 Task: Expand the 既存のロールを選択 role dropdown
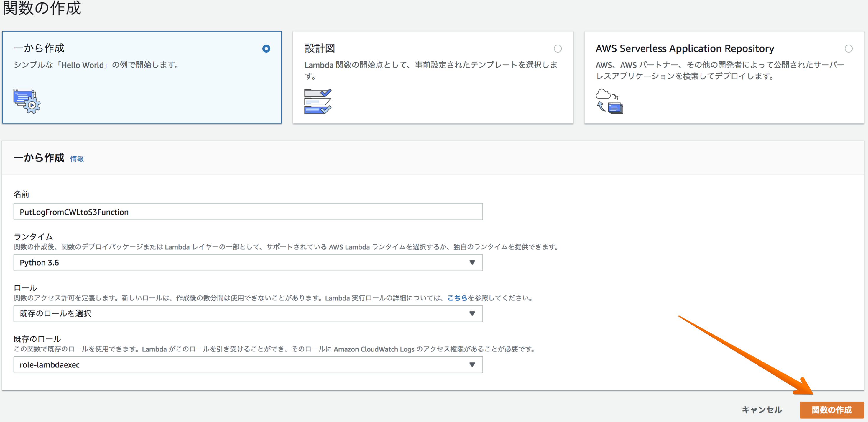coord(248,313)
